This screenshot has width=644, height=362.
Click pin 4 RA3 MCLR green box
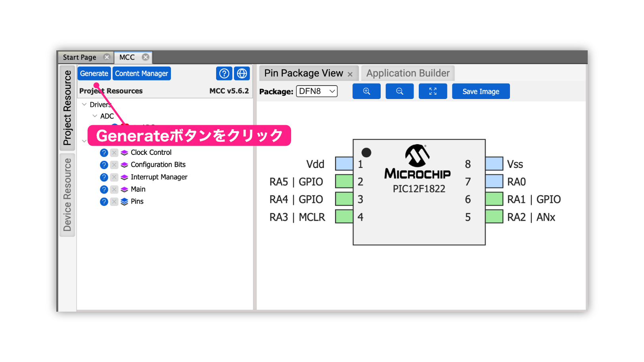pos(344,217)
